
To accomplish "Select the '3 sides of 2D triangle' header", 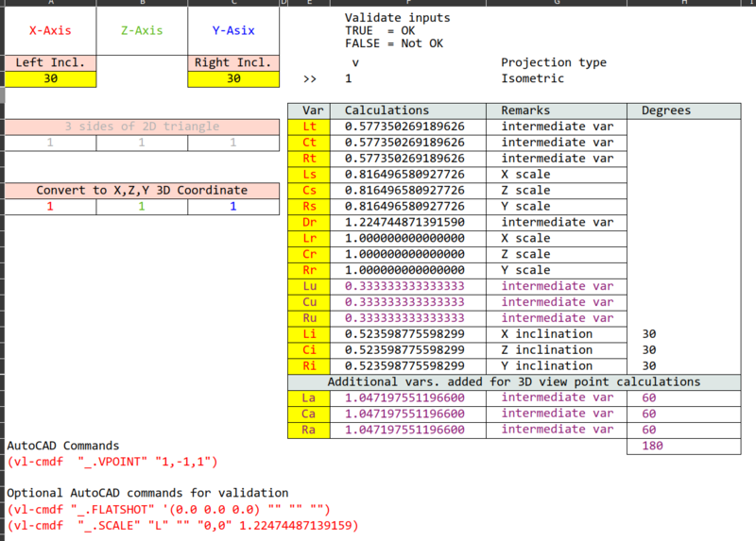I will (x=142, y=127).
